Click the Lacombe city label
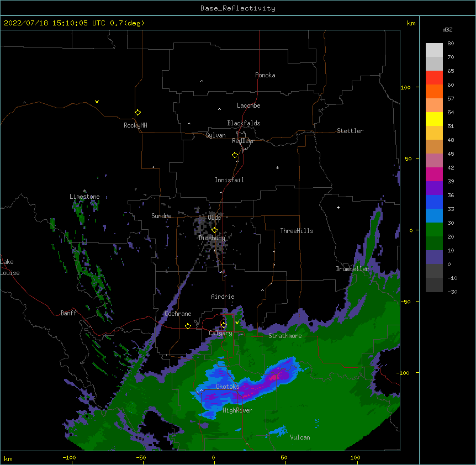This screenshot has width=476, height=465. [x=248, y=105]
